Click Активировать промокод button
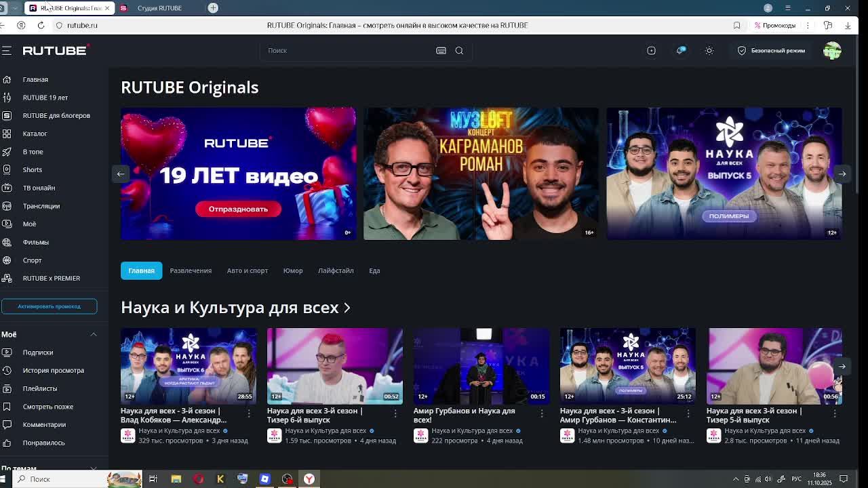This screenshot has height=488, width=868. 49,306
